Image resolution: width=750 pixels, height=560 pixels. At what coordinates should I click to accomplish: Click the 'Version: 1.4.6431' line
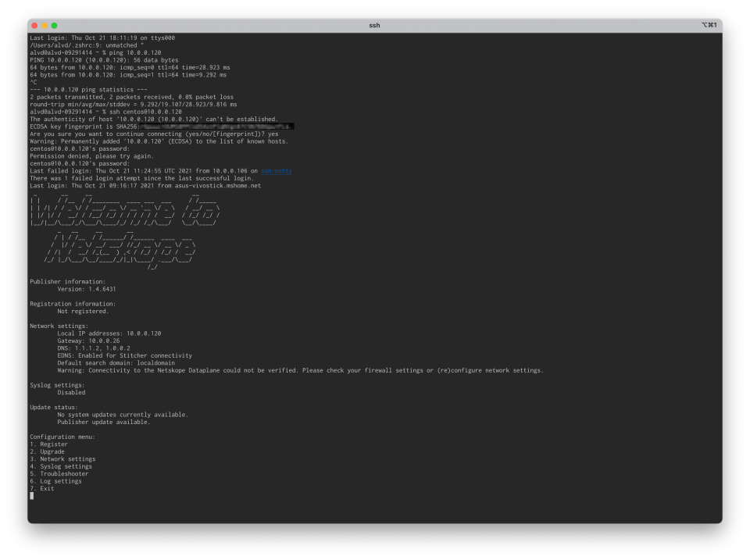coord(87,289)
